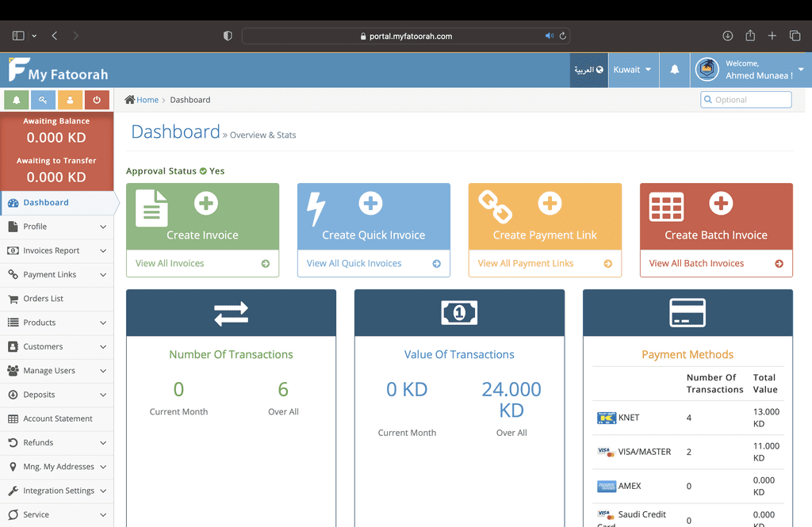Click the Awaiting Balance 0.000 KD amount
The width and height of the screenshot is (812, 527).
coord(56,138)
